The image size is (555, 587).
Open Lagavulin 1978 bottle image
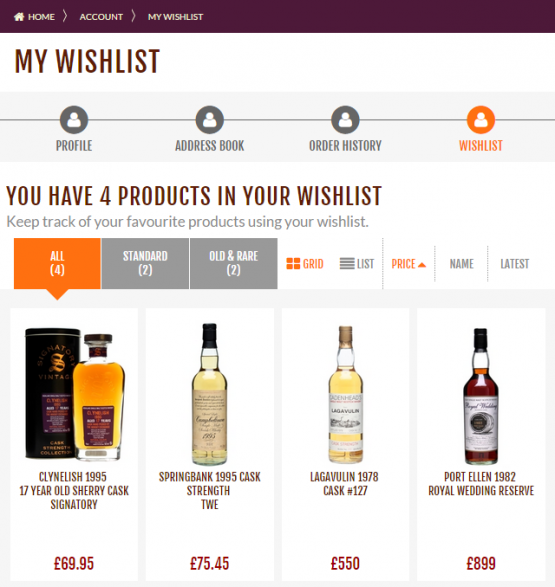click(x=345, y=394)
